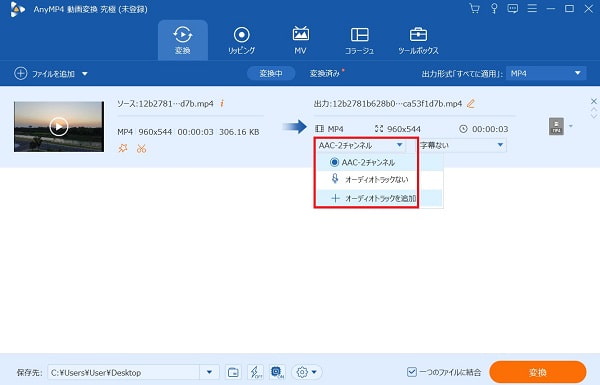600x385 pixels.
Task: Show the 変換済み list
Action: [324, 73]
